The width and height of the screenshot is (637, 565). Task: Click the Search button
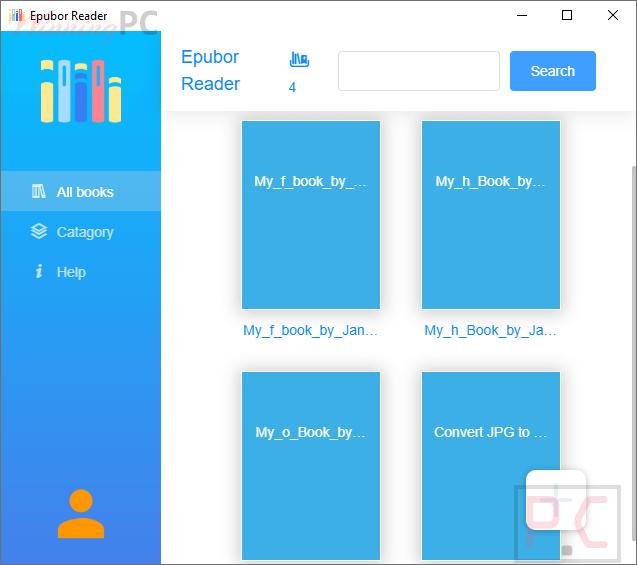click(552, 71)
